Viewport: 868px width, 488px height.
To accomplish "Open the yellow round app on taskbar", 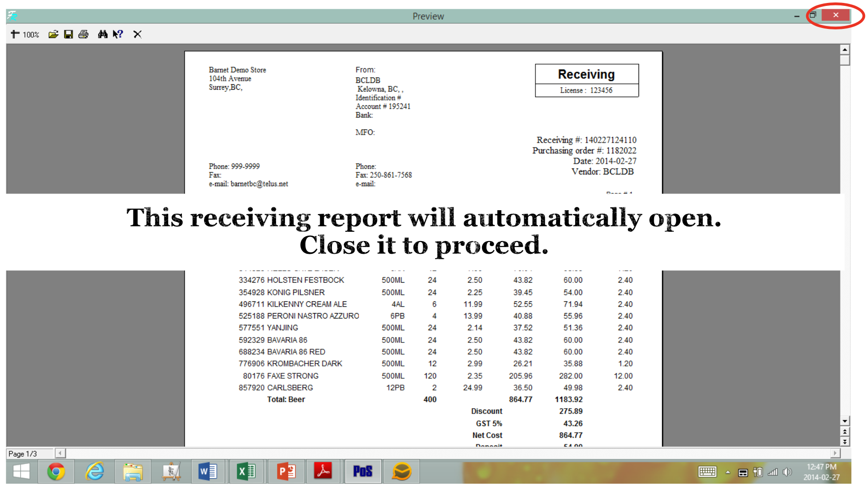I will pos(402,472).
